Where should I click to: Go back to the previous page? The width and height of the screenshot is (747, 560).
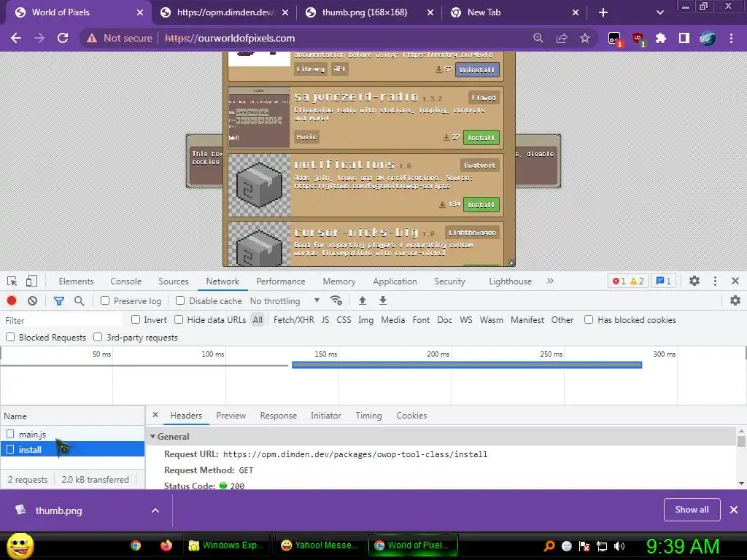pyautogui.click(x=16, y=38)
